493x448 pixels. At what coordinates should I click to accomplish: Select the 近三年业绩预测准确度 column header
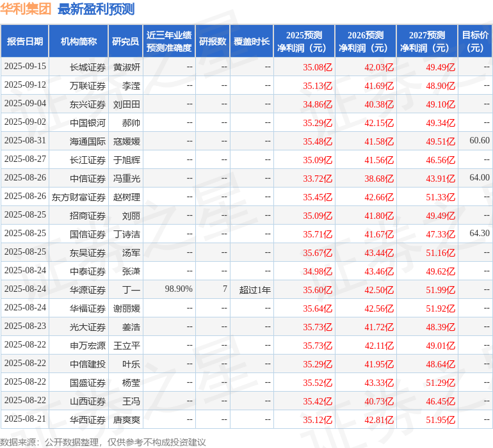168,42
